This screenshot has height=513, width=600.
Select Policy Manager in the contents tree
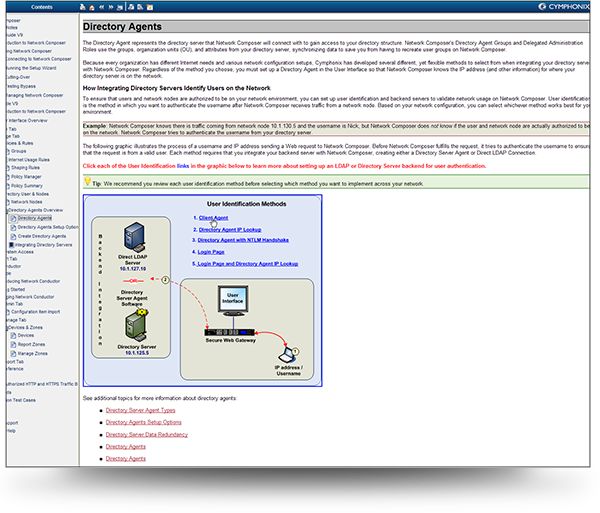pyautogui.click(x=26, y=177)
